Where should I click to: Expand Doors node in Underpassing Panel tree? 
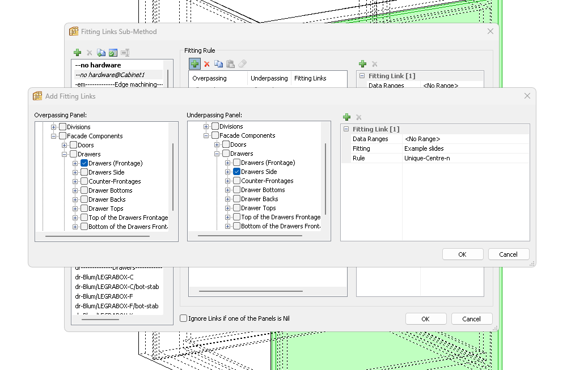217,144
